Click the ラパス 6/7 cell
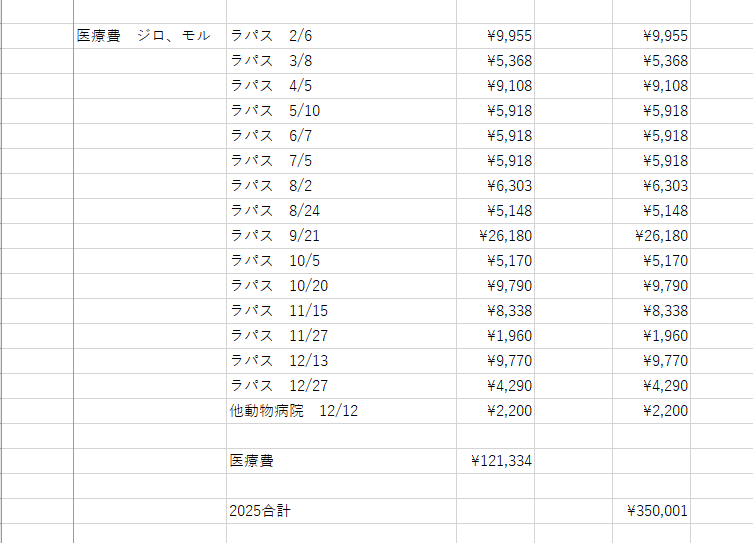 click(x=341, y=136)
